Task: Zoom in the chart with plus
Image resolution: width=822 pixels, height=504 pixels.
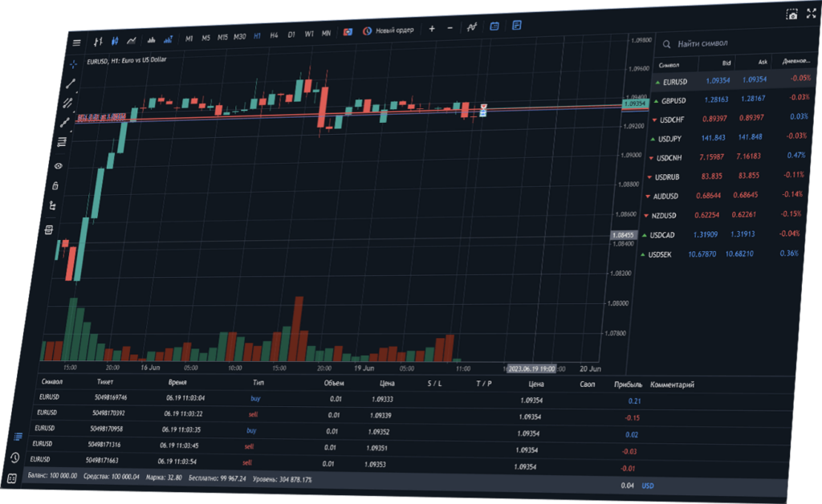Action: (432, 29)
